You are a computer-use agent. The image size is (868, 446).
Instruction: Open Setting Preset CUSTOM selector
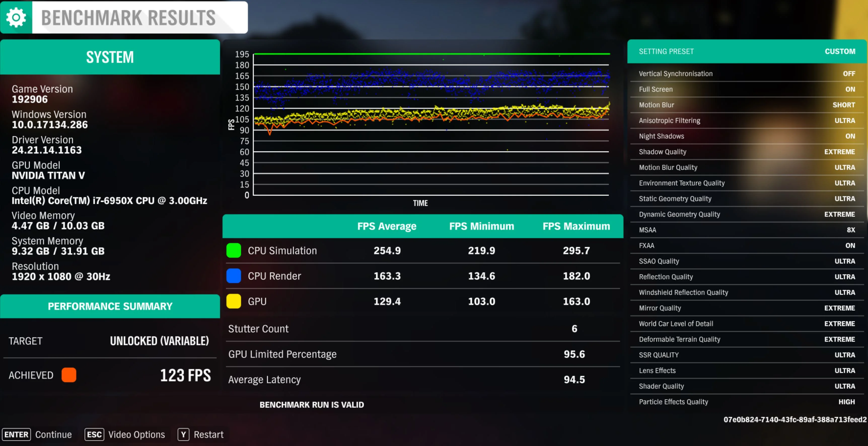840,52
